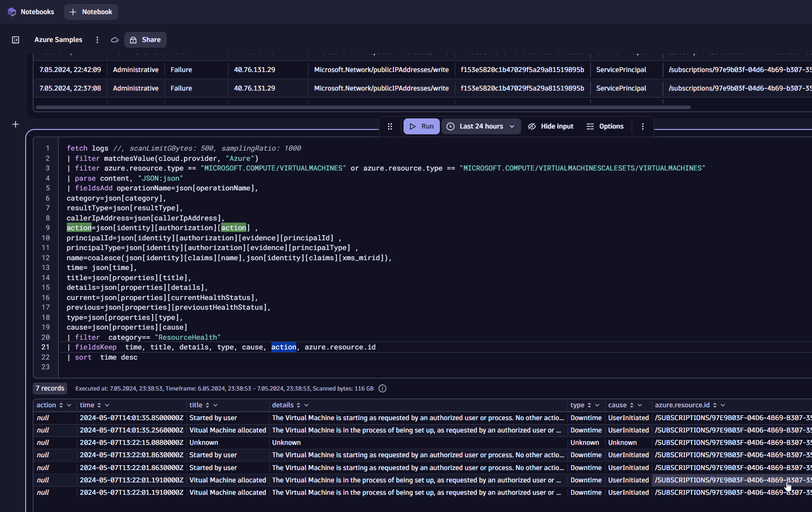The height and width of the screenshot is (512, 812).
Task: Toggle the sidebar panel icon
Action: click(x=15, y=40)
